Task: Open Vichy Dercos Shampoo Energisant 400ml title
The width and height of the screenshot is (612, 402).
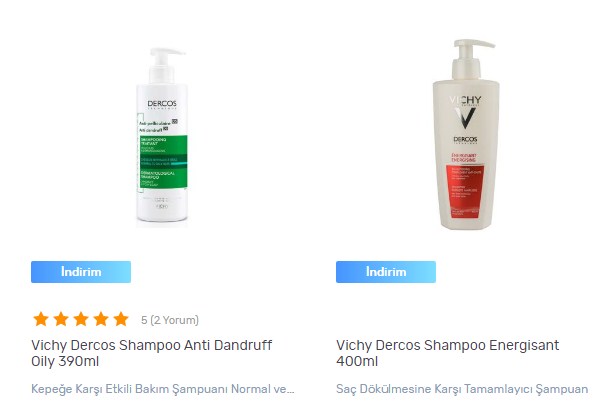Action: pos(447,353)
